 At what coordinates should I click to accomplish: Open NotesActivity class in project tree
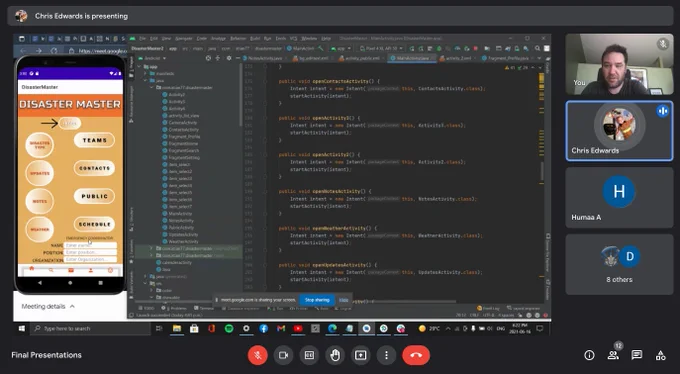[x=178, y=221]
